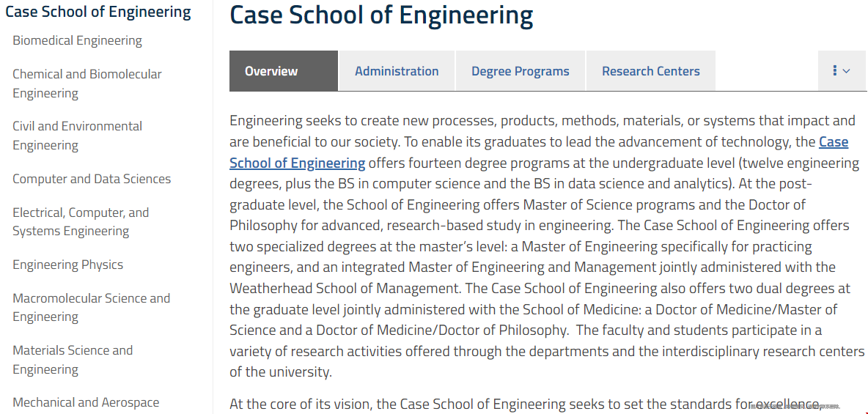Select Computer and Data Sciences link
This screenshot has height=414, width=868.
click(92, 179)
